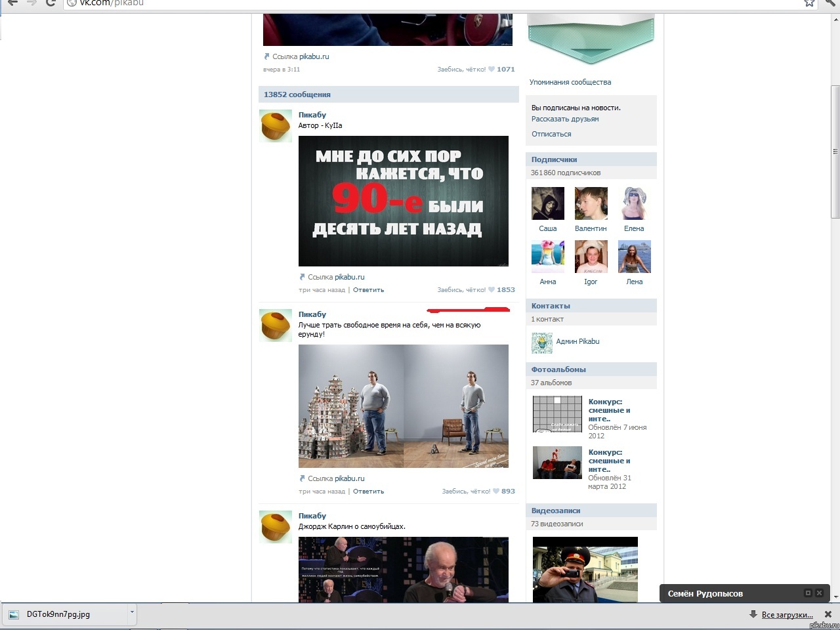Open Все загрузки link

click(787, 615)
